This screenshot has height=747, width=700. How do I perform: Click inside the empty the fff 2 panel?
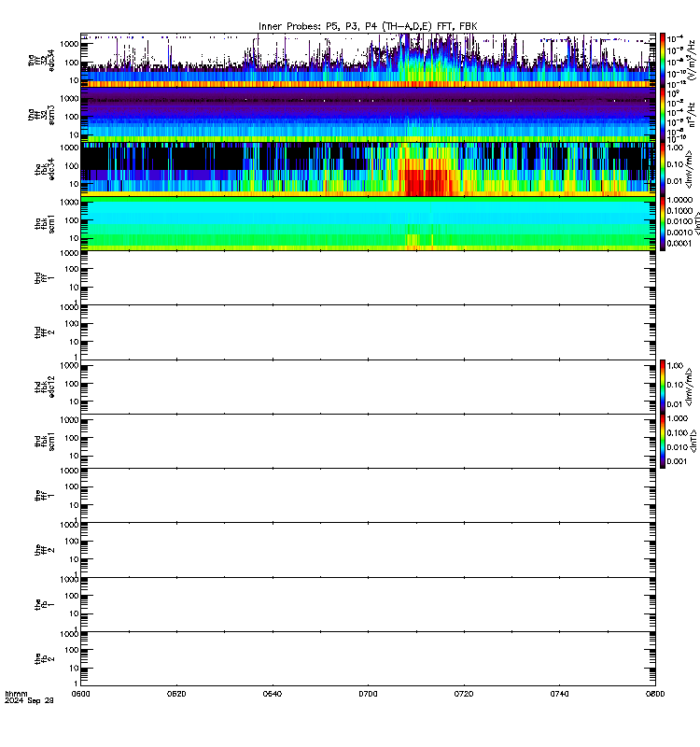[x=368, y=550]
